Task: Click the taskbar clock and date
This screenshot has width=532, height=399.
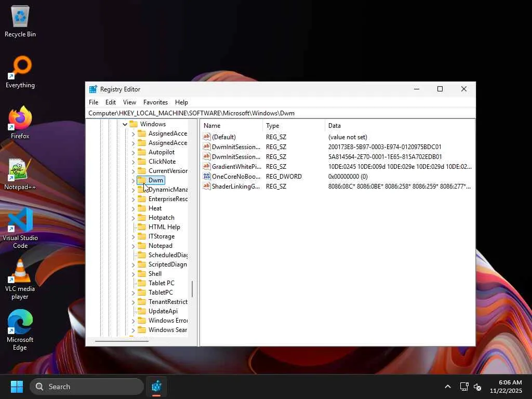Action: click(506, 387)
